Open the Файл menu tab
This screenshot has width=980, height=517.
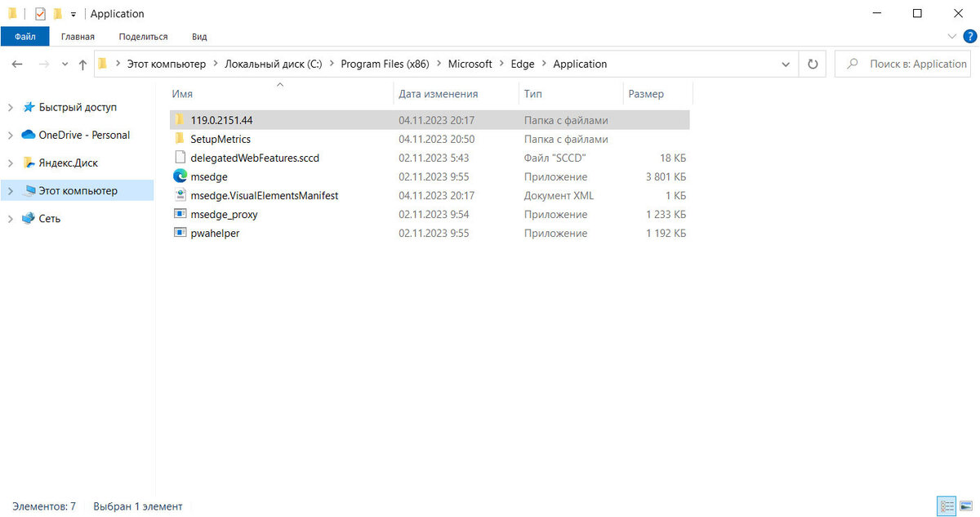pos(24,37)
